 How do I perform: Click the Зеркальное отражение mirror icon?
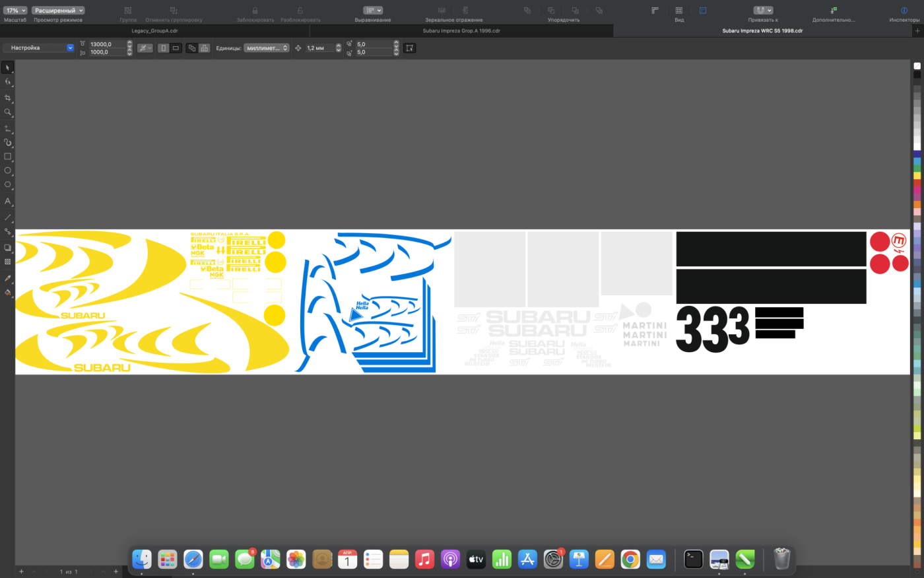[x=442, y=11]
